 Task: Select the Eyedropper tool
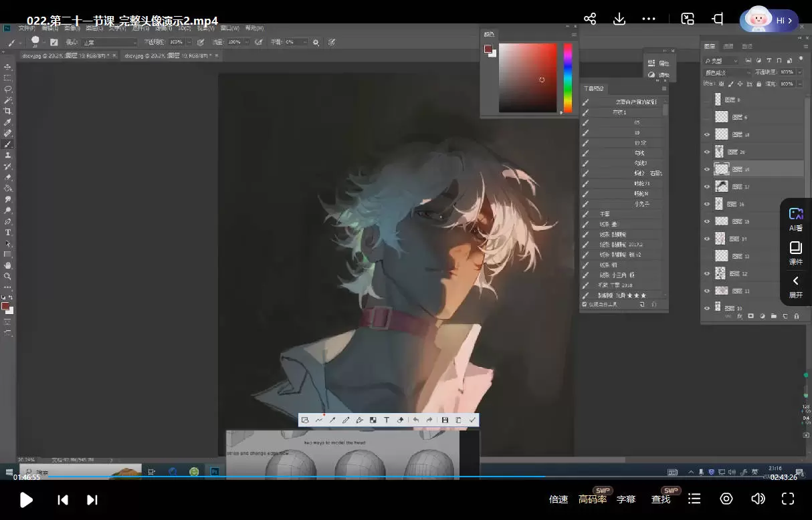8,122
